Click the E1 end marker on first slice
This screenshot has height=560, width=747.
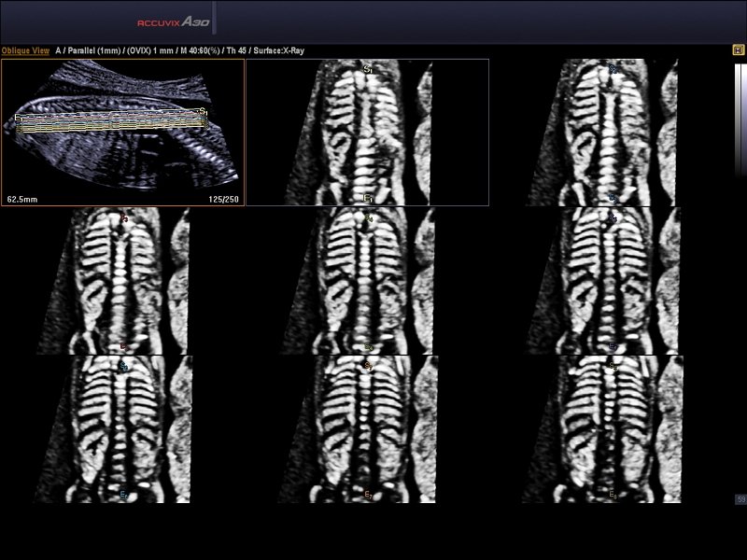(369, 198)
